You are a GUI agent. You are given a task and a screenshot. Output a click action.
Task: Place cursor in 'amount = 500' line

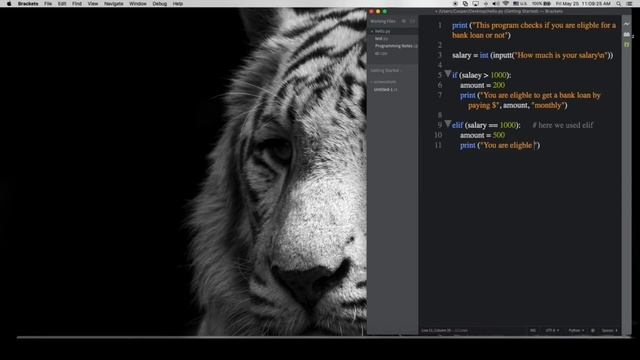(x=482, y=135)
